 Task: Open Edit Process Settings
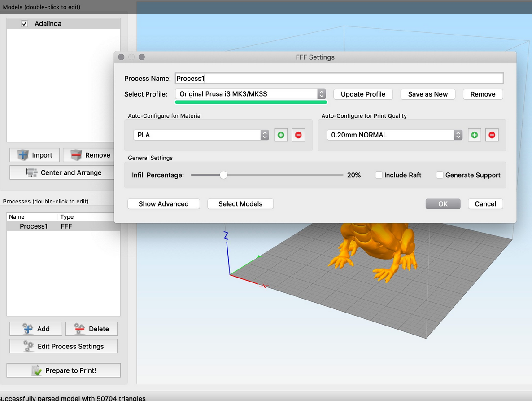pos(63,346)
